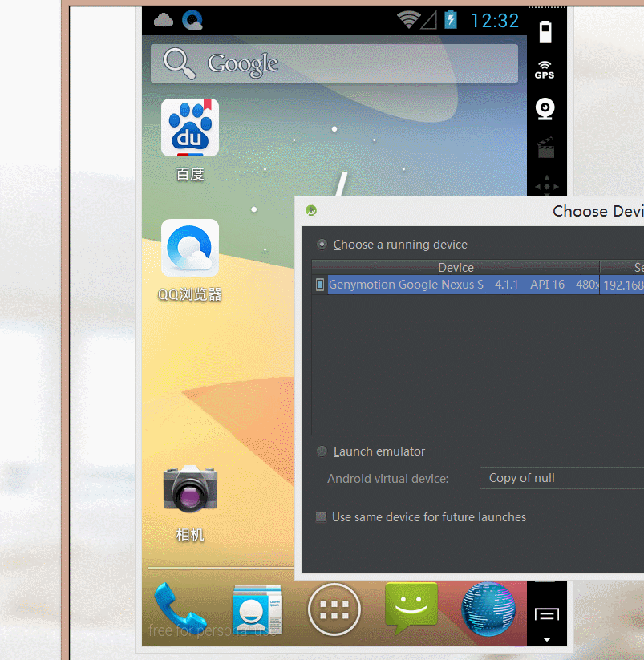Open the Camera app on the home screen

(x=190, y=489)
